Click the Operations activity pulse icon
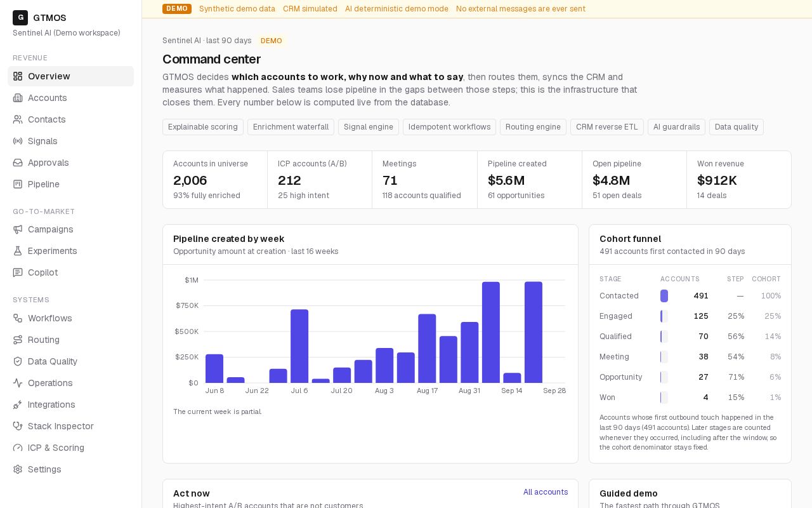 coord(18,383)
